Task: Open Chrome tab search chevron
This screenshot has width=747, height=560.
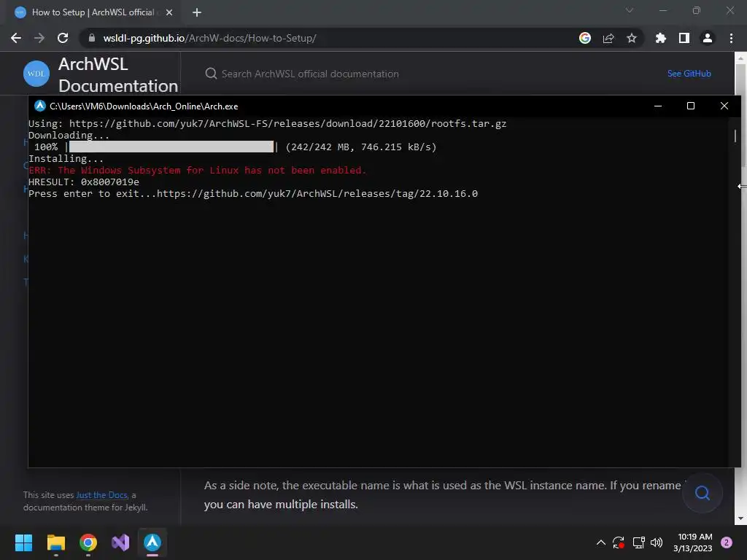Action: click(x=630, y=10)
